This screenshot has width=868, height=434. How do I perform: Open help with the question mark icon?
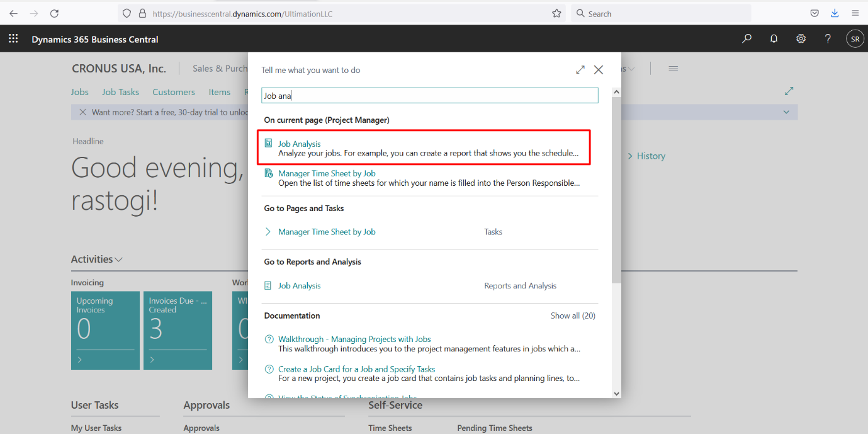point(828,38)
